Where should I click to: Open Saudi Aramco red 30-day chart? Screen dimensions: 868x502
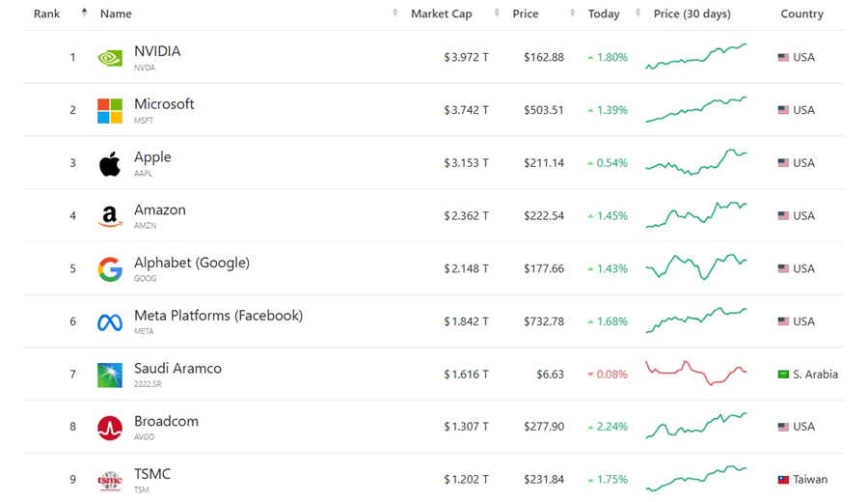click(695, 373)
